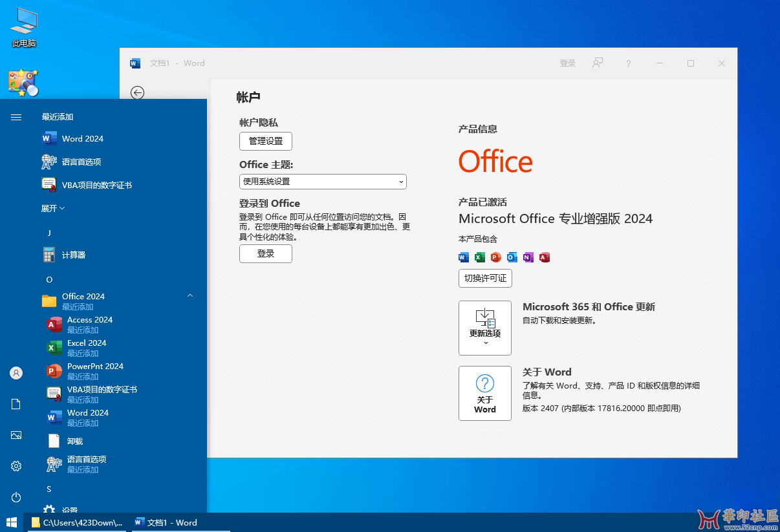Click the Excel icon under 本产品包含

pyautogui.click(x=479, y=257)
